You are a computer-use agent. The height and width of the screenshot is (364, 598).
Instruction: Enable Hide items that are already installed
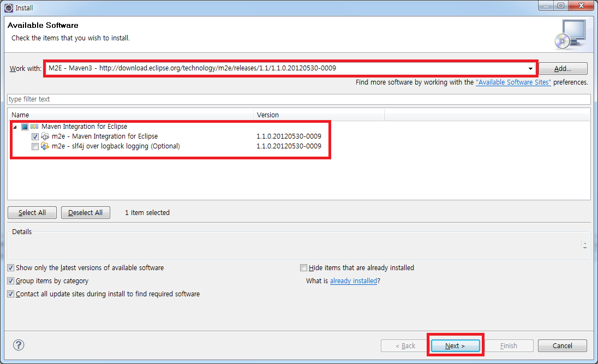coord(304,268)
